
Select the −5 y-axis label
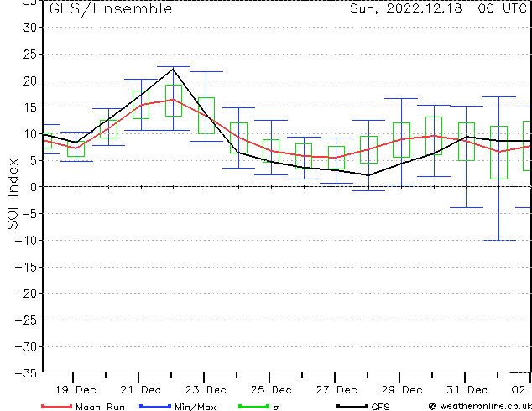[30, 214]
